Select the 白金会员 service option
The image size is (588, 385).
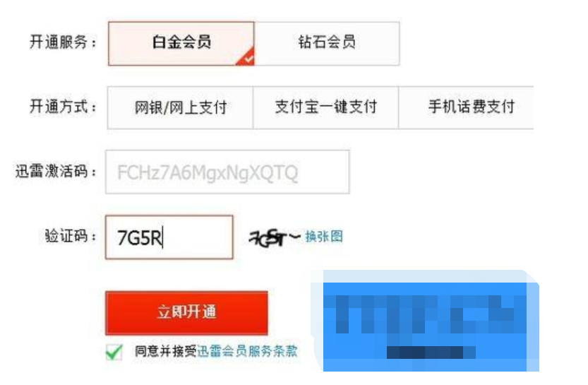click(x=181, y=44)
